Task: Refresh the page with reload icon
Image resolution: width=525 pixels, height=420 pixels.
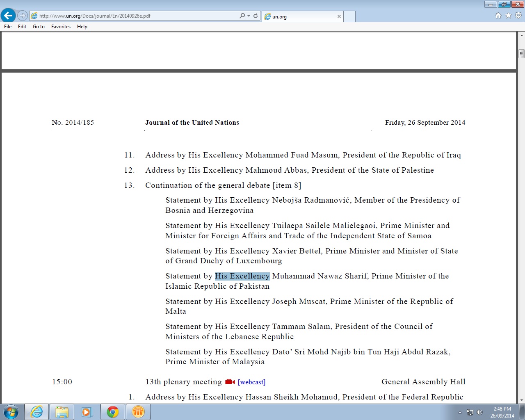Action: coord(256,16)
